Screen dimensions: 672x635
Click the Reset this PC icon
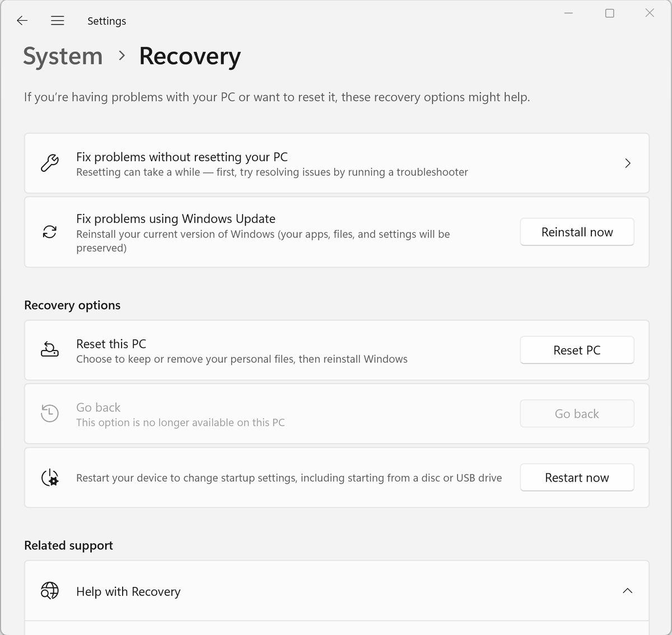point(49,349)
